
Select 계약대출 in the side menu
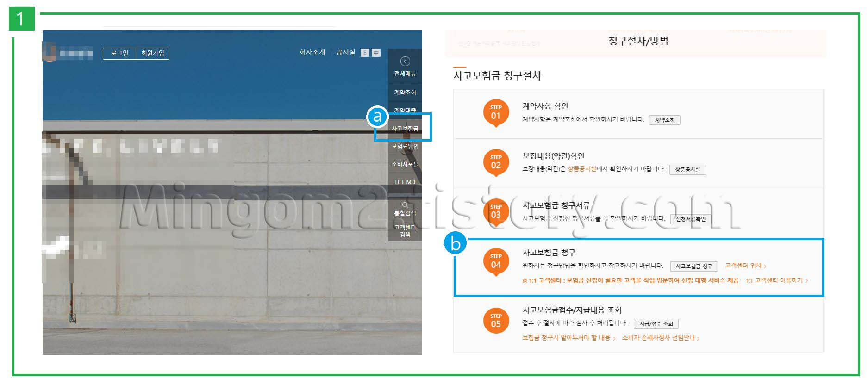pos(405,110)
